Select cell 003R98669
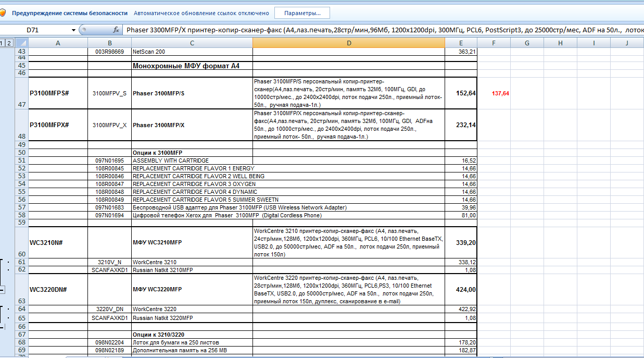Screen dimensions: 644x358 pyautogui.click(x=109, y=52)
